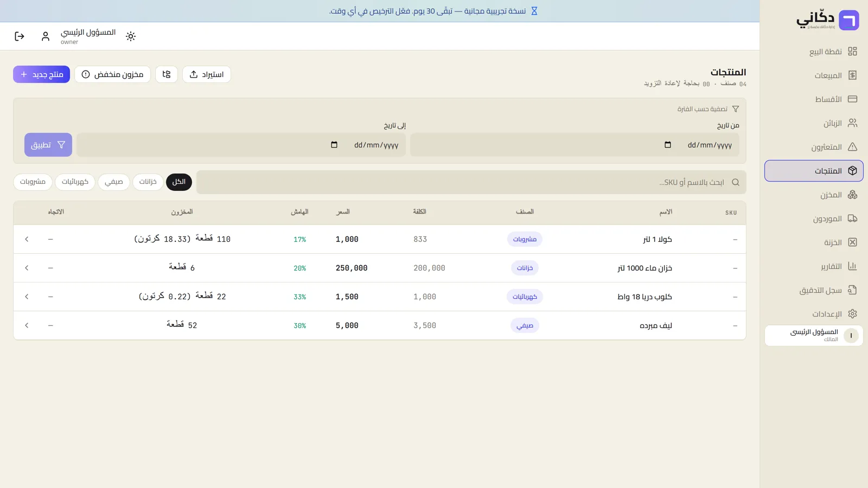Click تطبيق filter button
Viewport: 868px width, 488px height.
pyautogui.click(x=48, y=145)
